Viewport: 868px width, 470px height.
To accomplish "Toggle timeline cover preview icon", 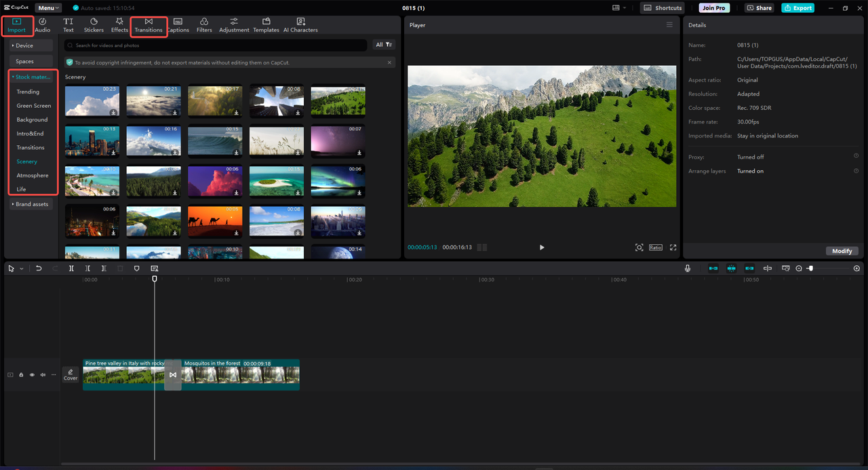I will pyautogui.click(x=785, y=269).
